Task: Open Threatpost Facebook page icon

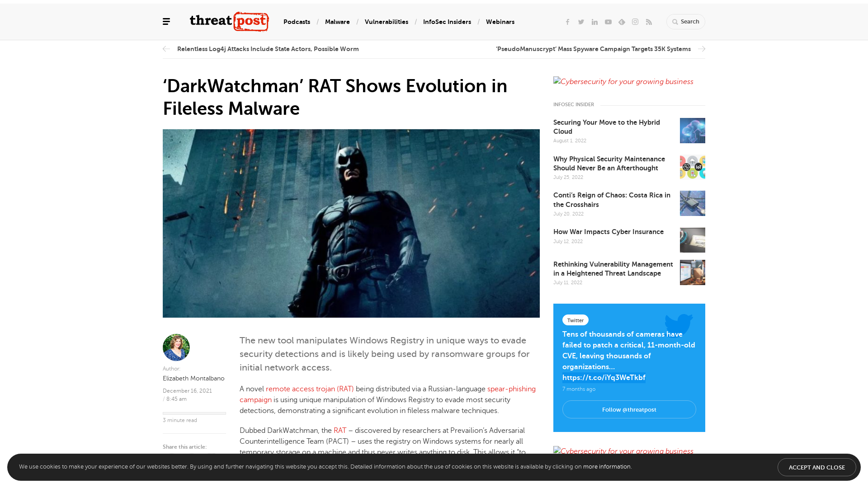Action: pyautogui.click(x=567, y=22)
